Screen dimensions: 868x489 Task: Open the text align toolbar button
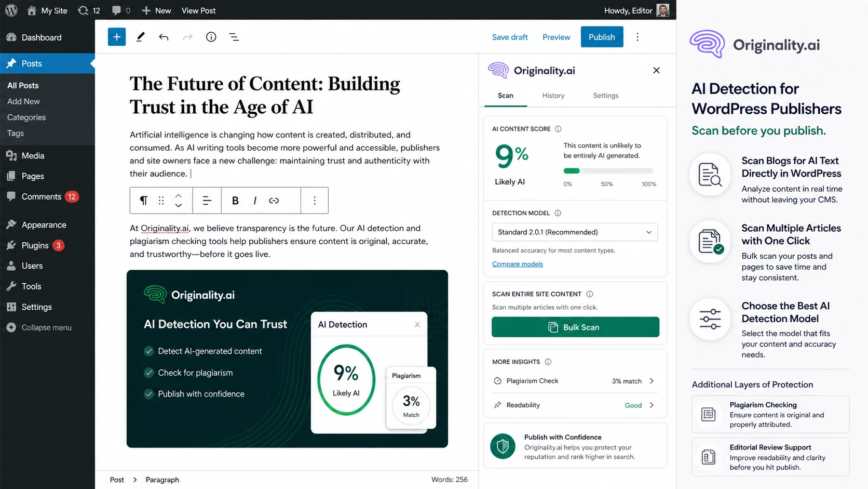click(x=207, y=201)
